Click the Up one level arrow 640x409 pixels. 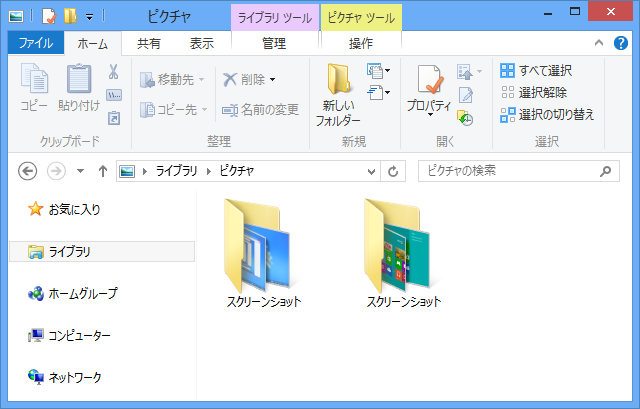pyautogui.click(x=103, y=171)
